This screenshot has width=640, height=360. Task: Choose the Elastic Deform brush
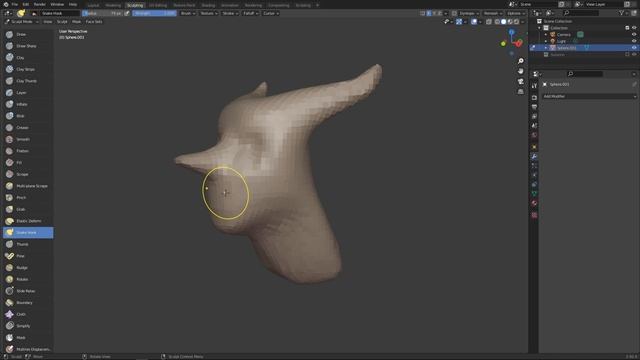[28, 221]
